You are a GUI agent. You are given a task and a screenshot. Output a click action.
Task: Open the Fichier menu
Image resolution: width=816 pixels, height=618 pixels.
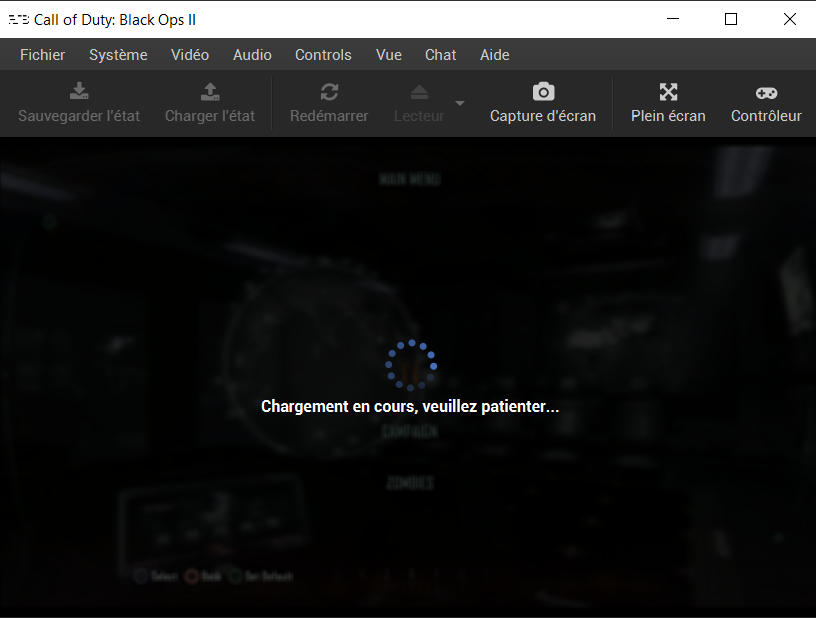coord(42,55)
